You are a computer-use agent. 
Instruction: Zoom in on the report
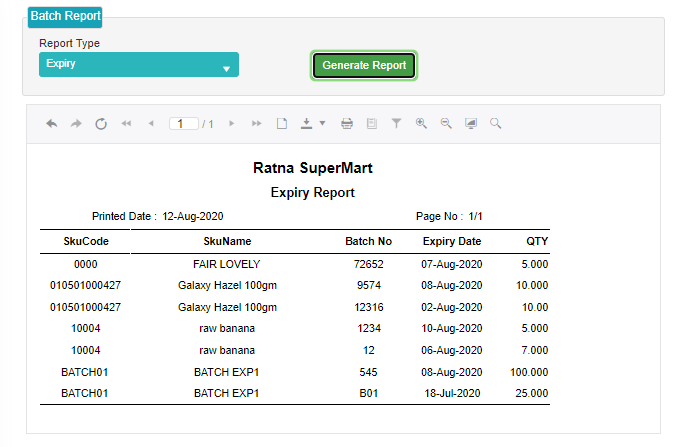coord(421,123)
